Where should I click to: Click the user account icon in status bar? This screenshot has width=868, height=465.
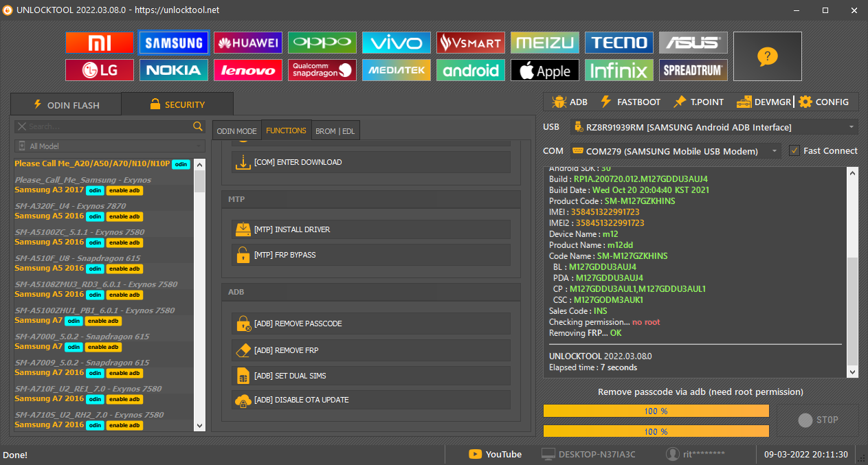coord(673,454)
